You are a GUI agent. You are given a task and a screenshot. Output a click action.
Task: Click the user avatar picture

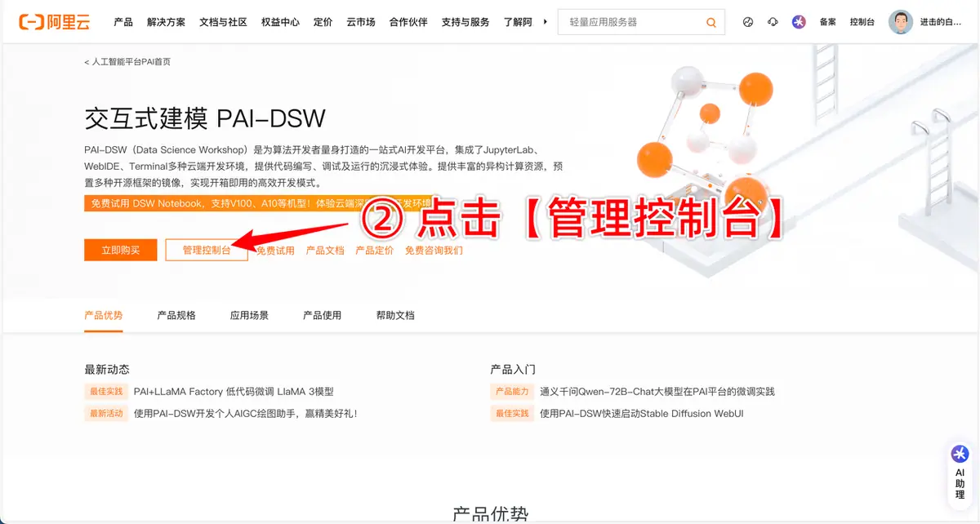pyautogui.click(x=900, y=22)
